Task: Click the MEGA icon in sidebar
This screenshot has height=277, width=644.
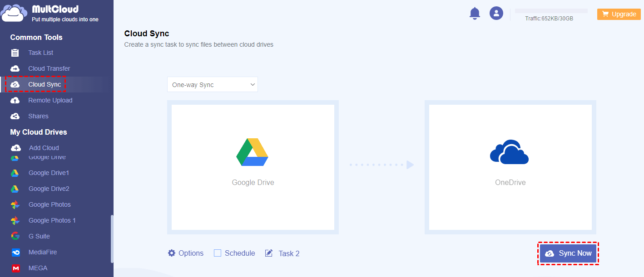Action: point(15,268)
